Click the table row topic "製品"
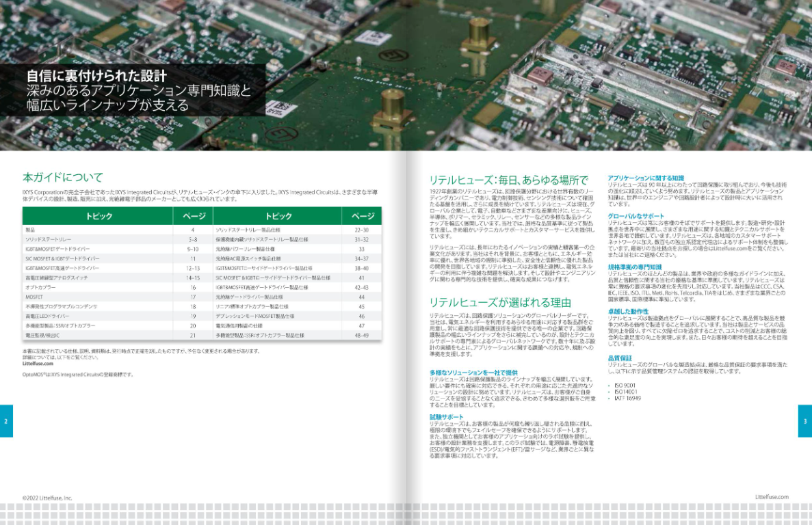812x525 pixels. tap(30, 230)
